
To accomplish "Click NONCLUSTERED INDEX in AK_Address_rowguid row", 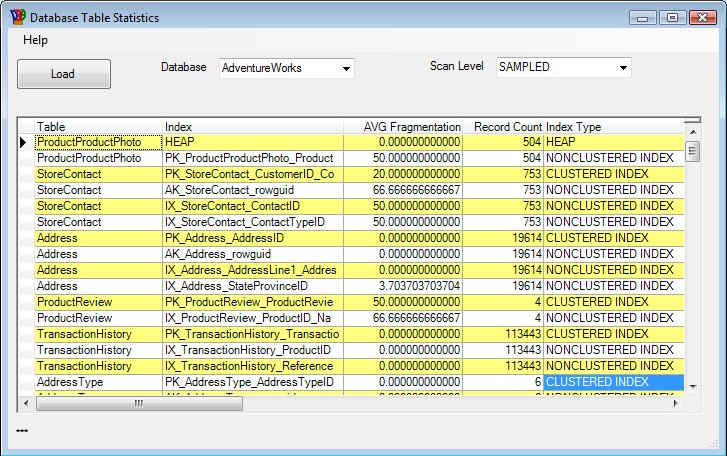I will pos(613,254).
